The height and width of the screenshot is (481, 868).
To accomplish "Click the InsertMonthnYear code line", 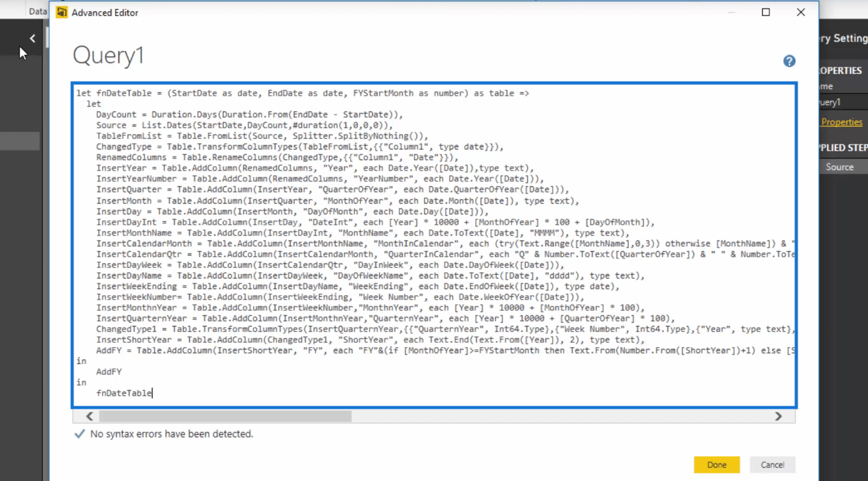I will coord(370,308).
